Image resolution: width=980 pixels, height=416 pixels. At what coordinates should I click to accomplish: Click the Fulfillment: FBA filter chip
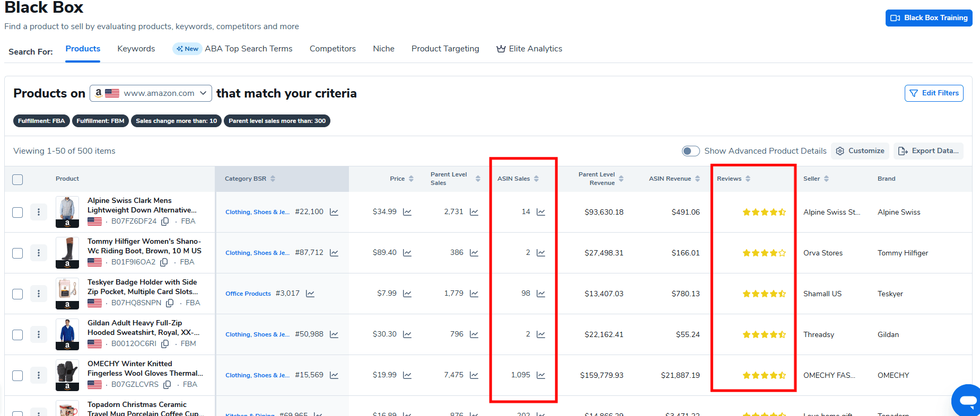pyautogui.click(x=41, y=121)
